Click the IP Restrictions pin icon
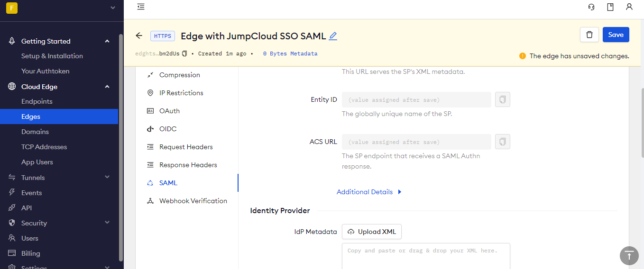Viewport: 644px width, 269px height. pyautogui.click(x=150, y=93)
